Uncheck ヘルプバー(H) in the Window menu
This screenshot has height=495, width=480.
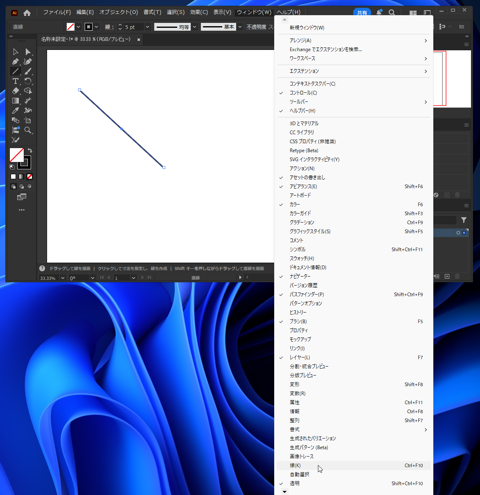(x=353, y=111)
